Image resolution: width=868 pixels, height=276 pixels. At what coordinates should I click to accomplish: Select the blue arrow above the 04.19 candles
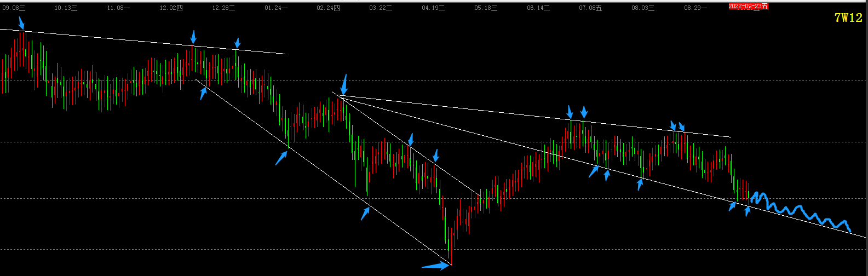435,156
